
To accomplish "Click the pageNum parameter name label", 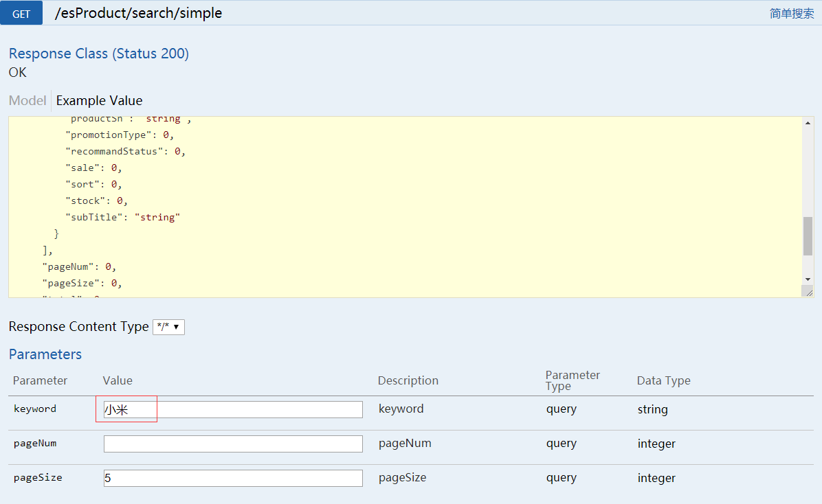I will (x=35, y=443).
